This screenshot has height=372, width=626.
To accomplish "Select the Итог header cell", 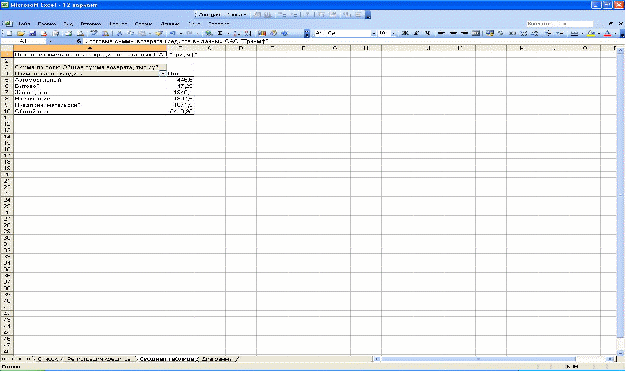I will tap(180, 73).
